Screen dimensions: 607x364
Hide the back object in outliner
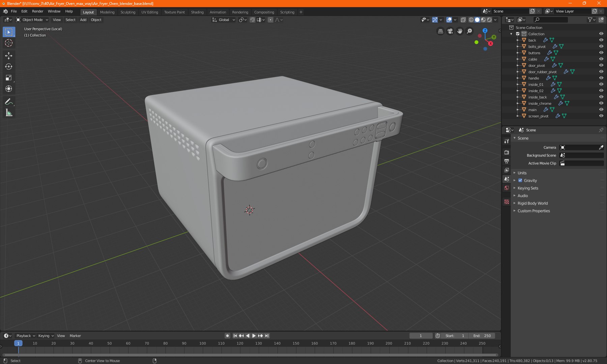pos(601,40)
